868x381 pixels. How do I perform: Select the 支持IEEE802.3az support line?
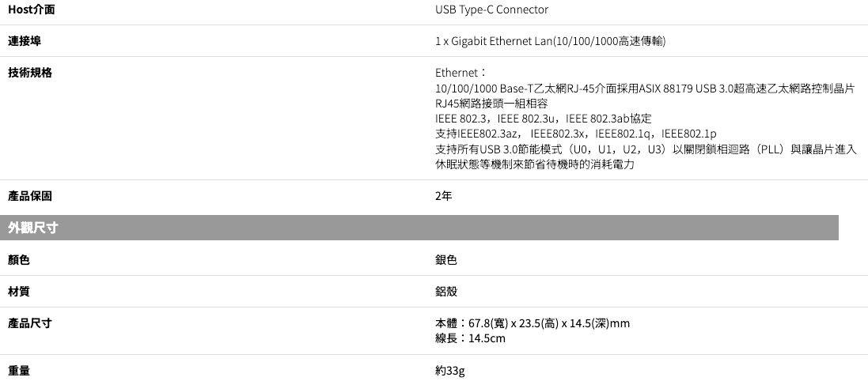pyautogui.click(x=575, y=133)
